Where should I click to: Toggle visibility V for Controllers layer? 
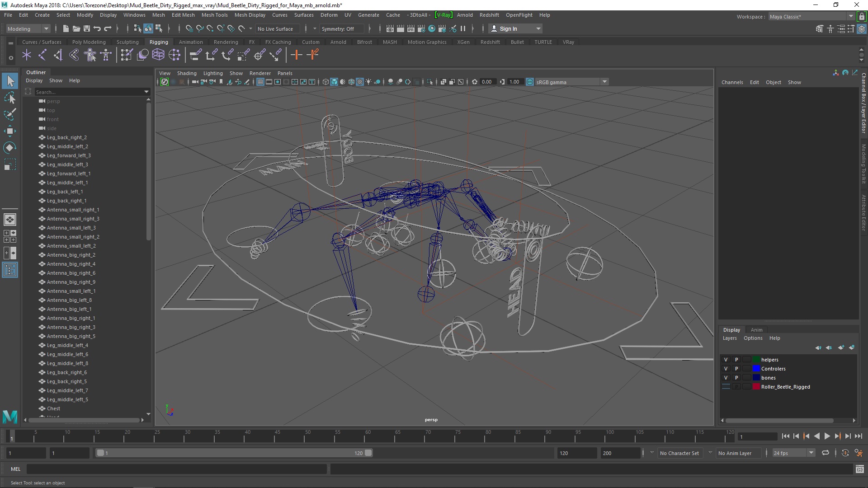pyautogui.click(x=726, y=368)
